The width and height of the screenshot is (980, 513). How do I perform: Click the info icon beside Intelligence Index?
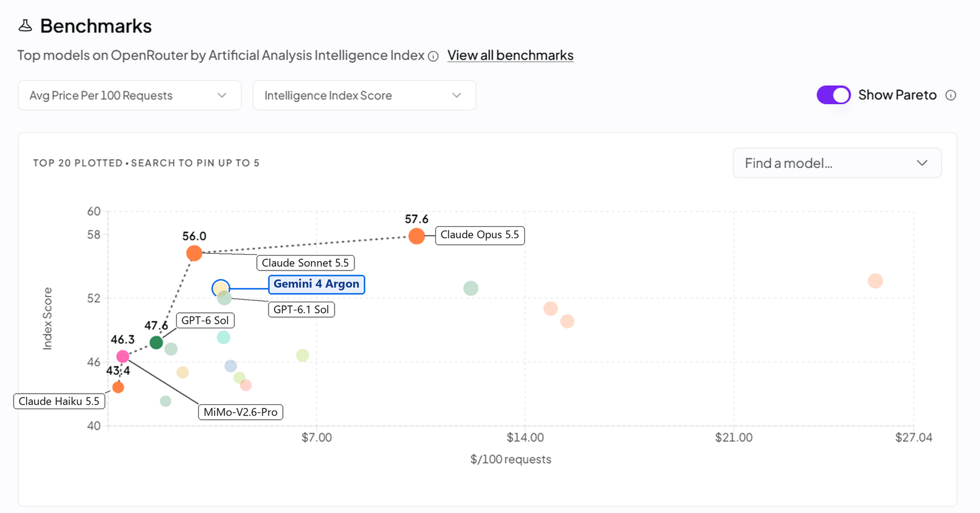433,56
